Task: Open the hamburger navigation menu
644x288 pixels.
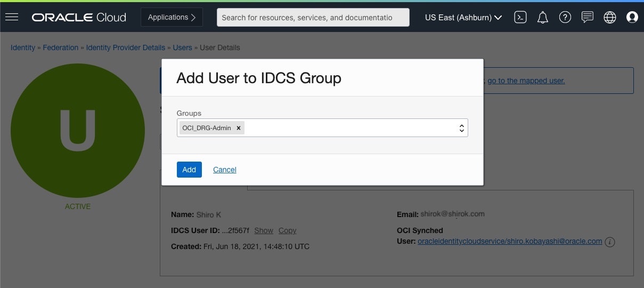Action: tap(12, 17)
